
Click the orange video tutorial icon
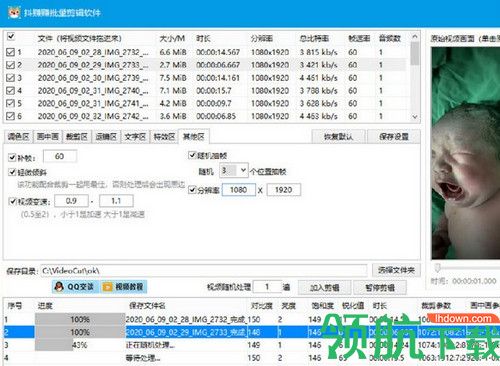tap(107, 287)
